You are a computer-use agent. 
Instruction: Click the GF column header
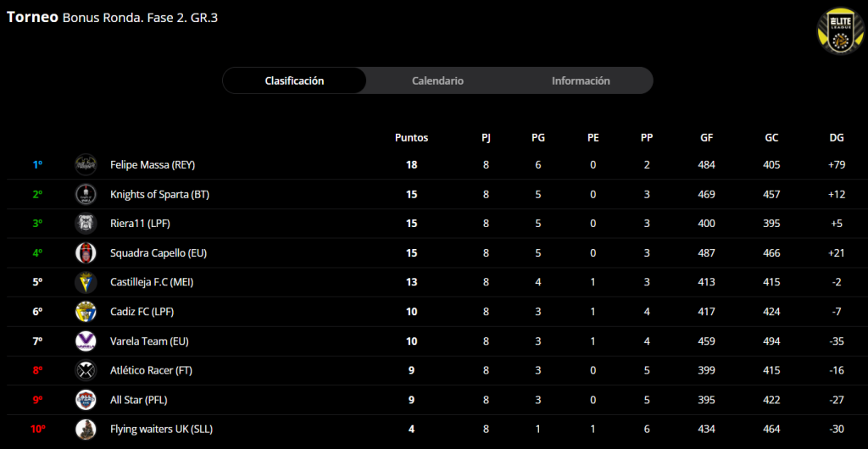point(706,137)
